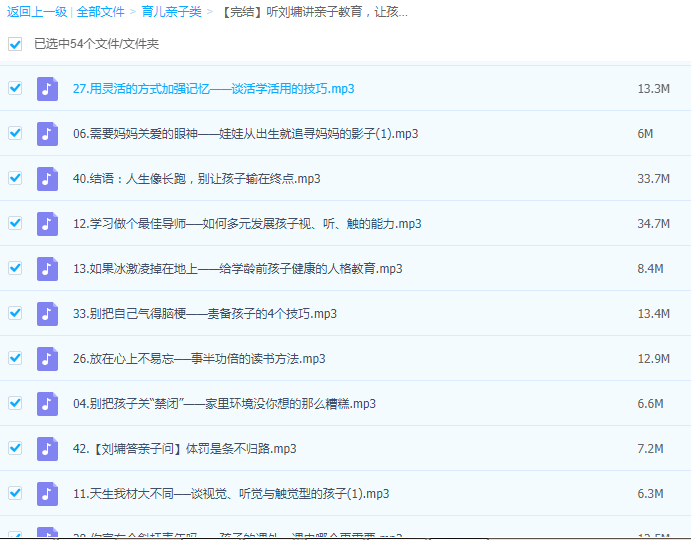Click the 33.7M size value
The image size is (691, 540).
[654, 179]
